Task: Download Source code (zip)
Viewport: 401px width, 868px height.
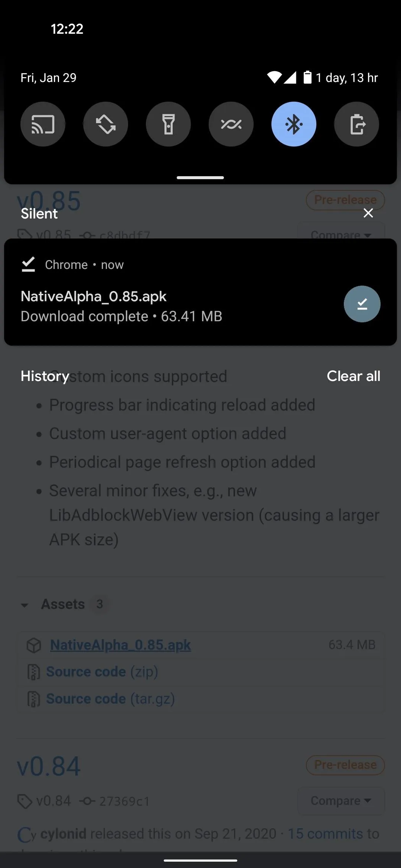Action: [102, 671]
